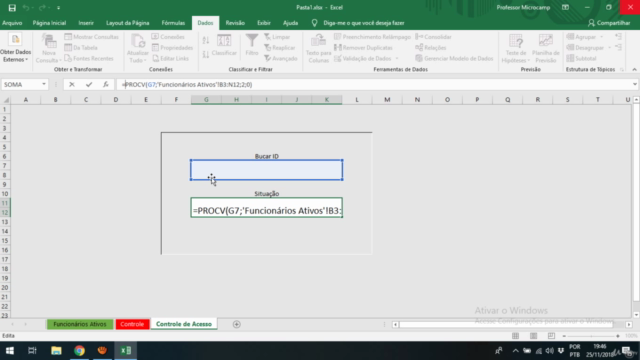
Task: Click Consolidar command
Action: (x=433, y=37)
